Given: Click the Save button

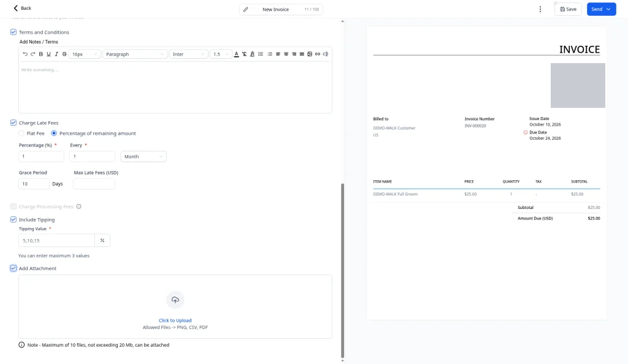Looking at the screenshot, I should click(568, 9).
